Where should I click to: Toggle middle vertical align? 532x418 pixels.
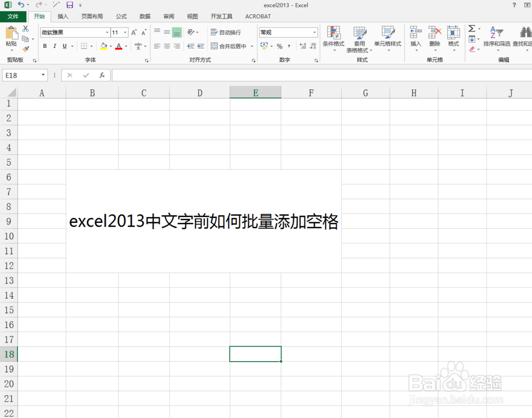point(167,32)
